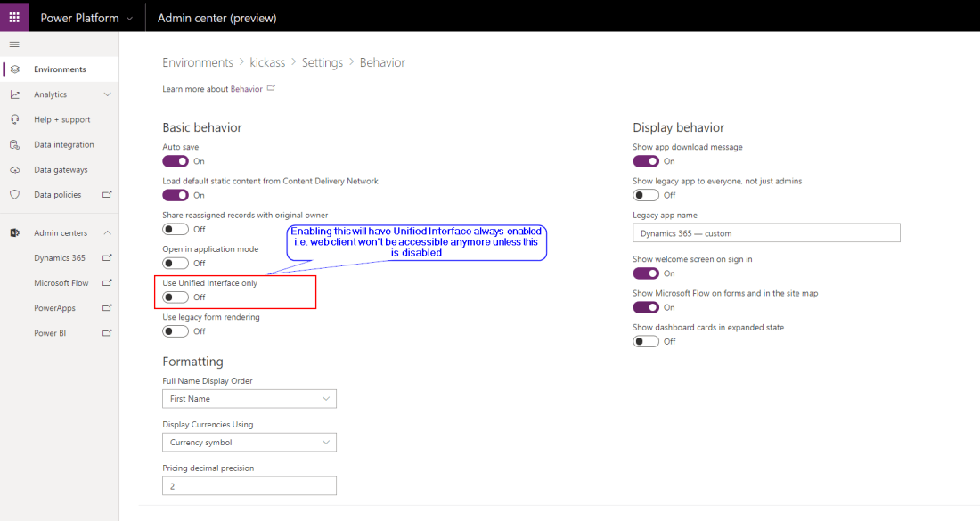Open Display Currencies Using dropdown
Screen dimensions: 980x521
(x=249, y=443)
